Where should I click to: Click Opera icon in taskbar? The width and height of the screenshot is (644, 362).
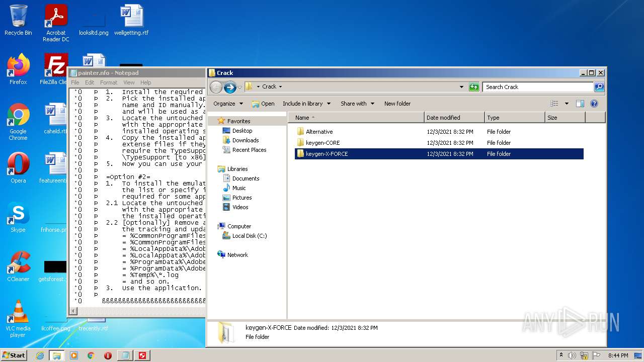point(108,355)
